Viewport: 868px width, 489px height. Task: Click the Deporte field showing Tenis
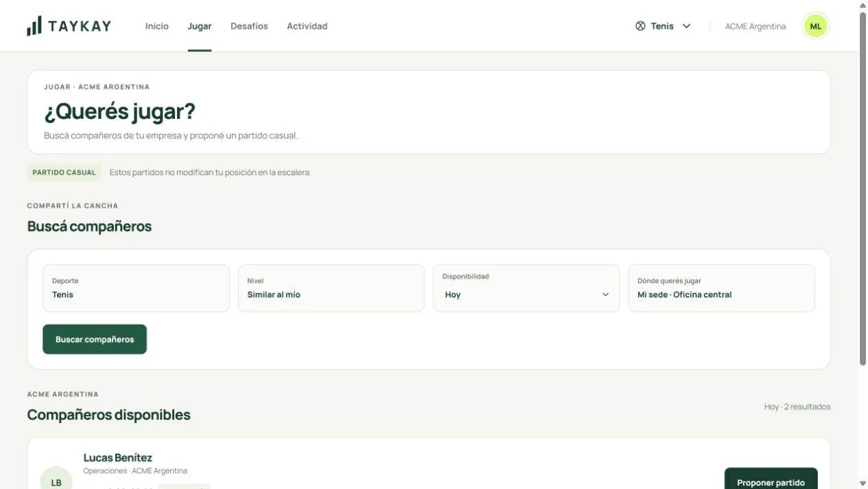pyautogui.click(x=136, y=288)
